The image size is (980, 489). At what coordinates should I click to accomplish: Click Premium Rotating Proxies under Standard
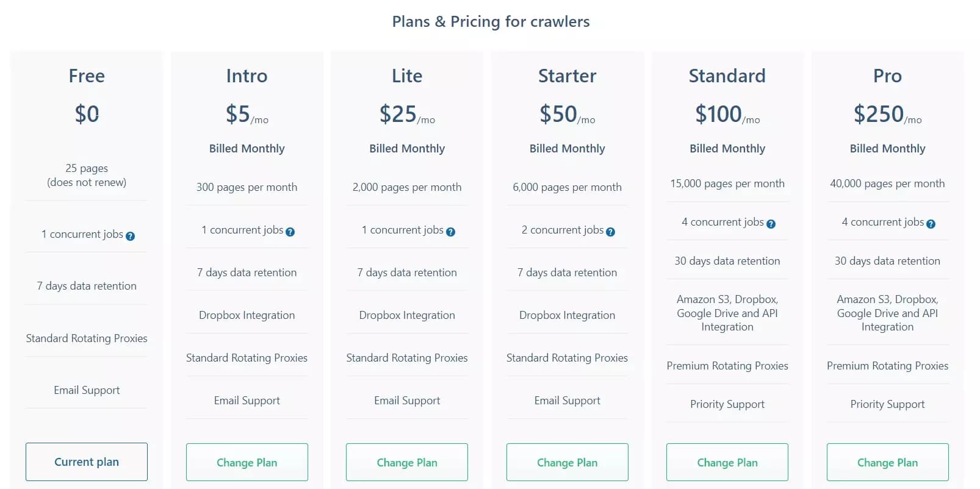tap(727, 366)
